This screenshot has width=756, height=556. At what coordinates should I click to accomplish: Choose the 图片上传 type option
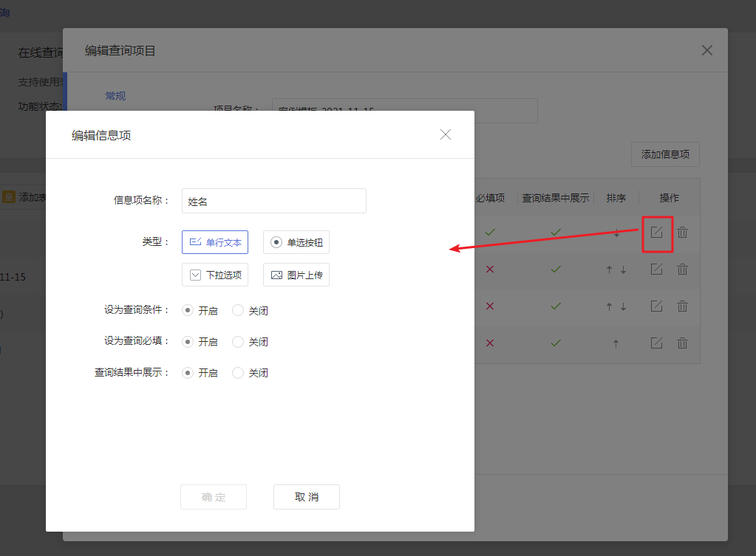tap(296, 275)
